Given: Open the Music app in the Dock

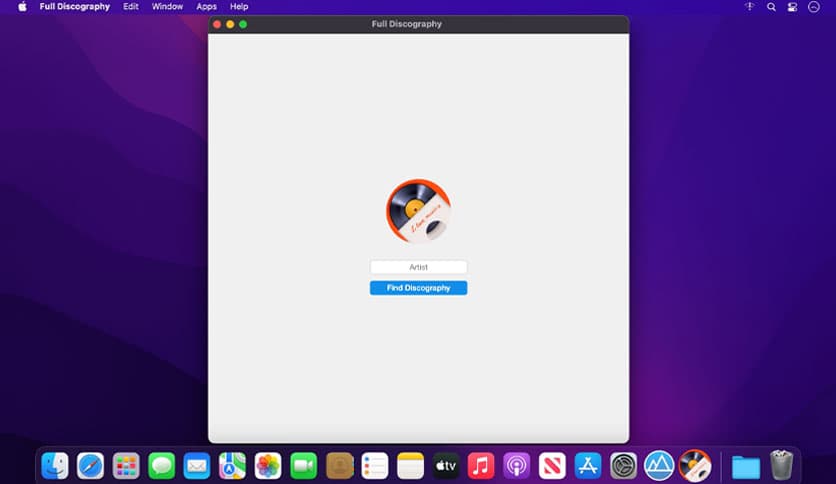Looking at the screenshot, I should click(x=481, y=466).
